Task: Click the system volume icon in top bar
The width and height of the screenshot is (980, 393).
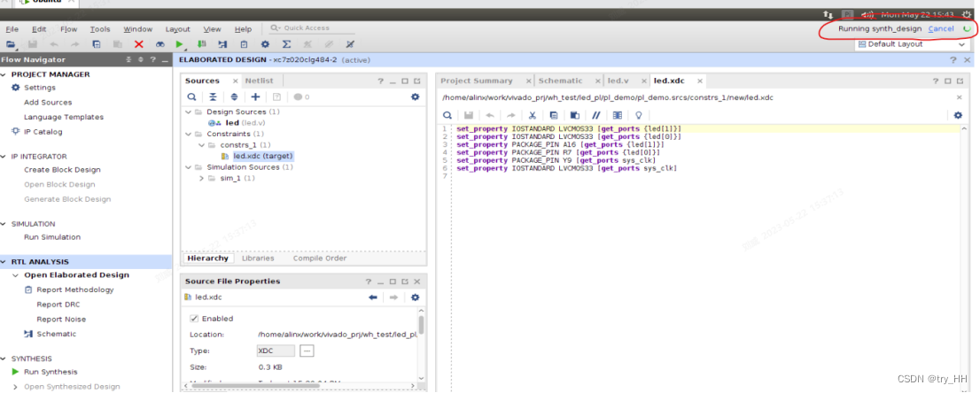Action: click(867, 14)
